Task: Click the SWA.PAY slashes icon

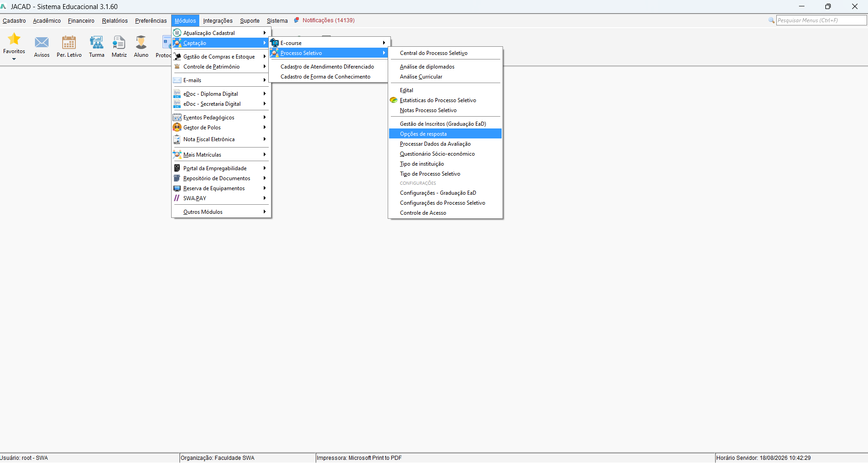Action: pyautogui.click(x=177, y=198)
